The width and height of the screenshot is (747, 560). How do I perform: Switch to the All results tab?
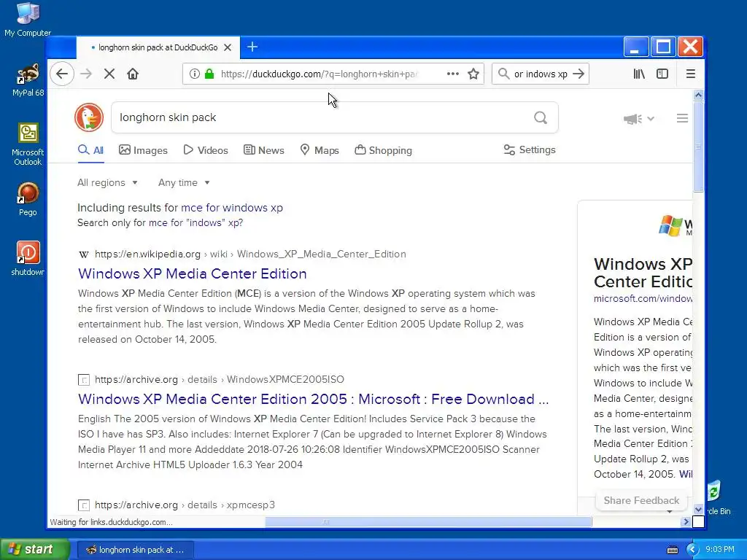tap(90, 150)
